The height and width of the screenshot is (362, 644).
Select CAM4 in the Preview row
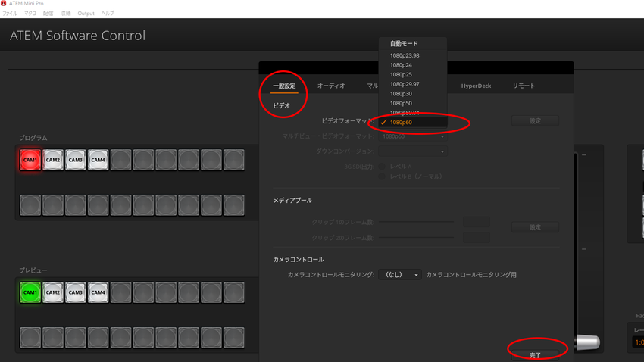[98, 292]
